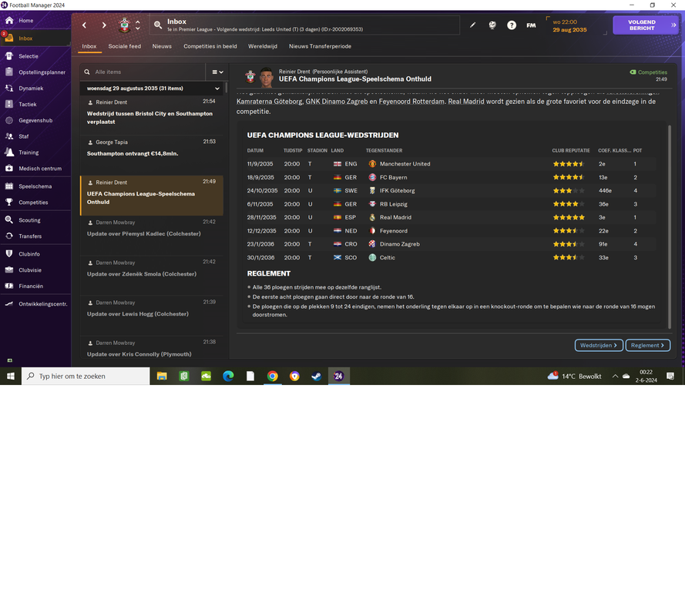Click IFK Göteborg in fixtures table
Image resolution: width=685 pixels, height=616 pixels.
point(397,191)
